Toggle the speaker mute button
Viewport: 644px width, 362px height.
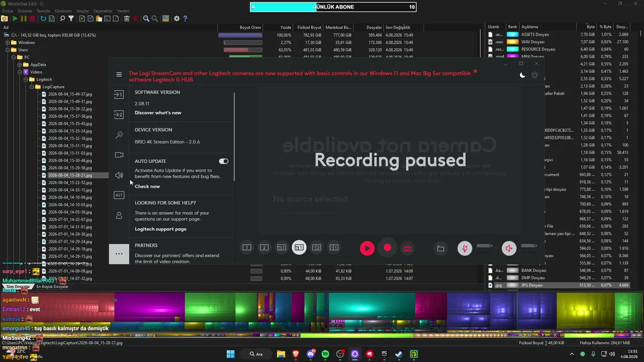pyautogui.click(x=509, y=248)
